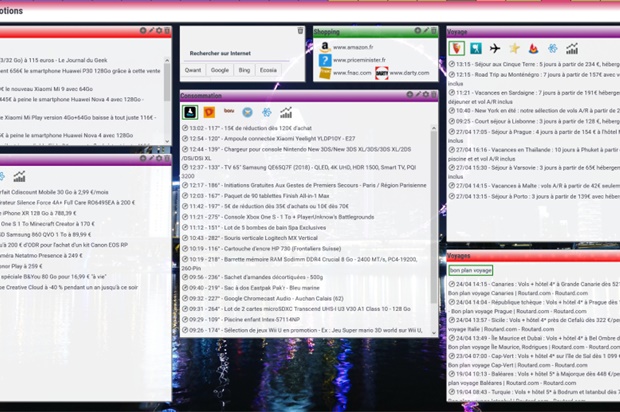Select the blue round envelope feed in Consommation
620x412 pixels.
pos(248,113)
